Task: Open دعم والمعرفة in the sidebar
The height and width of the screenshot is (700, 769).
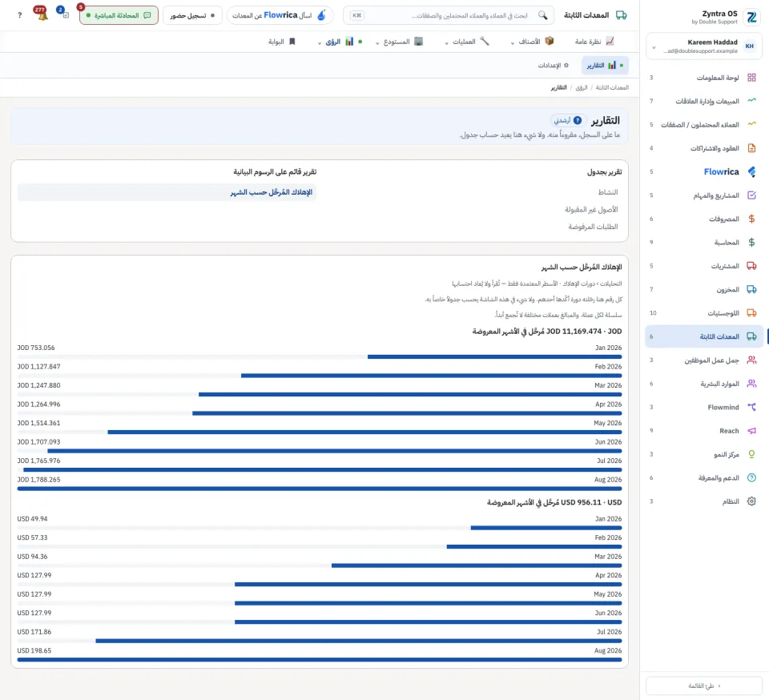Action: click(x=704, y=477)
